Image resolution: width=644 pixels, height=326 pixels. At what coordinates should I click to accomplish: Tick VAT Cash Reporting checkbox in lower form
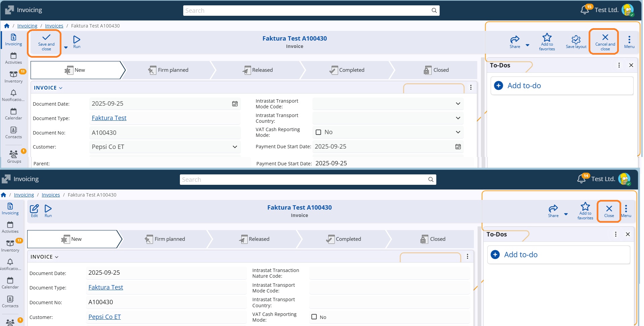(x=314, y=317)
